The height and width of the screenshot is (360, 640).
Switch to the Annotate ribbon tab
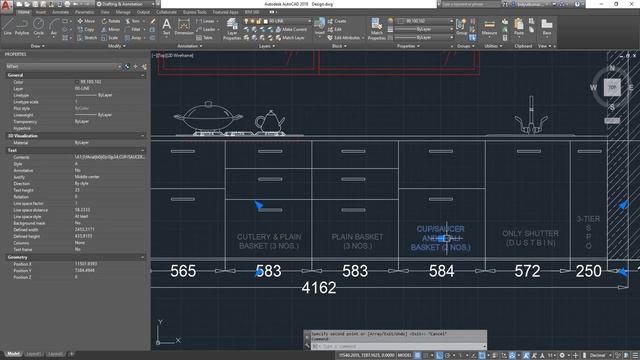click(60, 12)
